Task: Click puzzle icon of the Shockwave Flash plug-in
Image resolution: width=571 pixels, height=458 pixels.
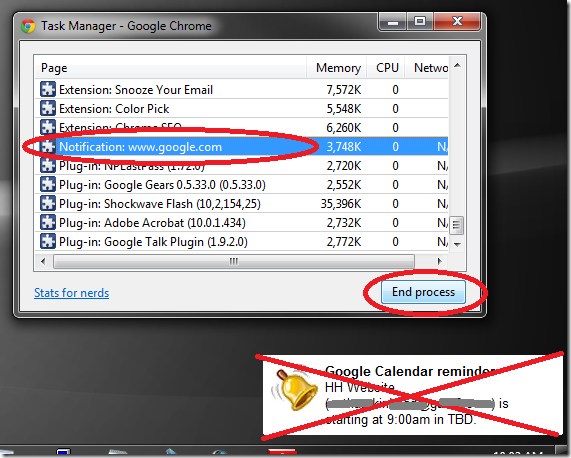Action: [x=48, y=203]
